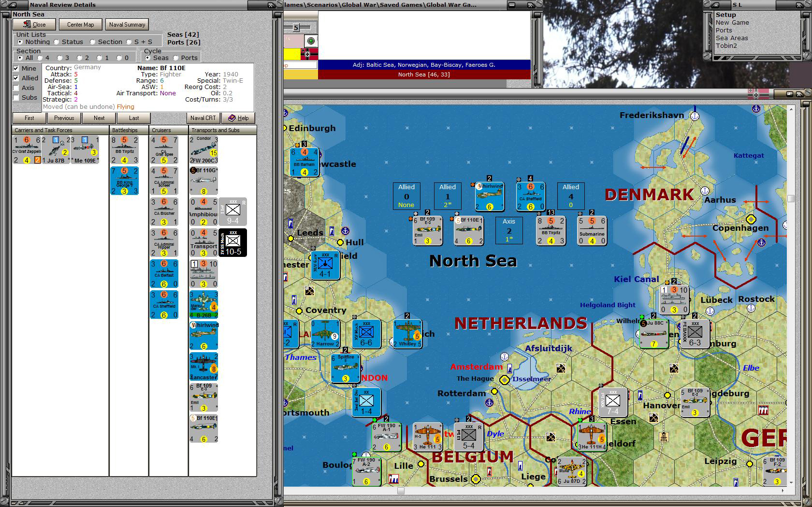Image resolution: width=812 pixels, height=507 pixels.
Task: Select Tobin2 in Setup menu
Action: pyautogui.click(x=726, y=46)
